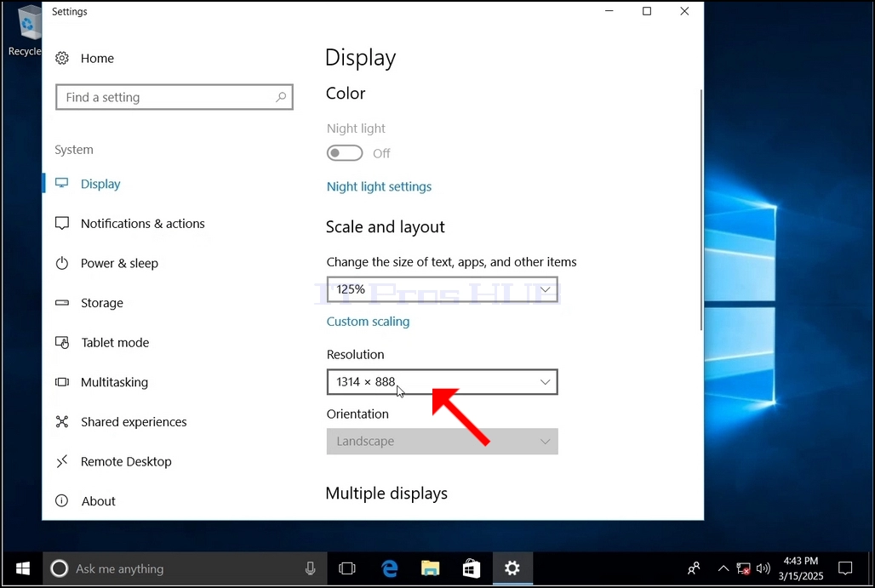Image resolution: width=875 pixels, height=588 pixels.
Task: Click the taskbar microphone icon
Action: tap(311, 568)
